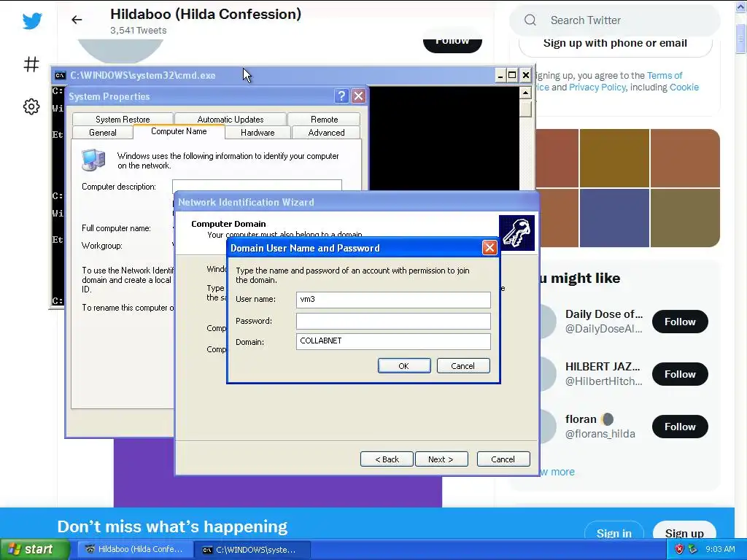Switch to the Remote tab
Screen dimensions: 747x560
(x=324, y=119)
